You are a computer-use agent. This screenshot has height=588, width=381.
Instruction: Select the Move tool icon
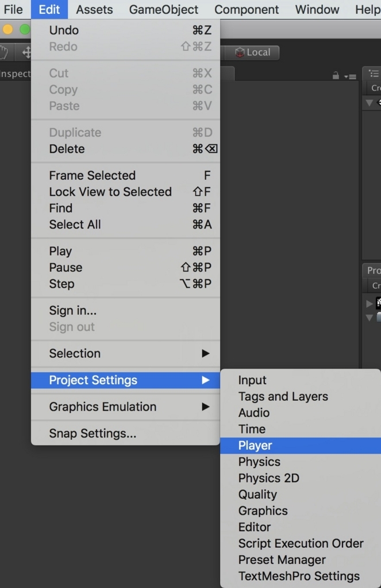click(26, 52)
